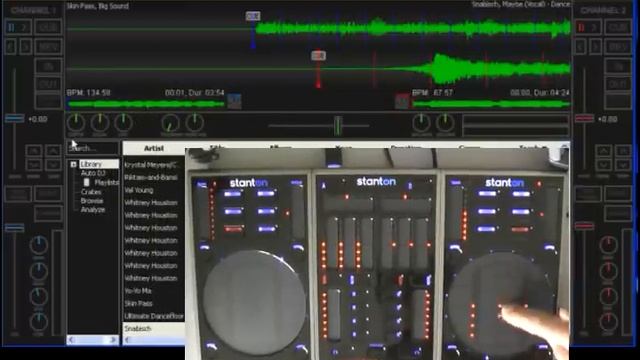Expand the Library tree node

coord(73,164)
